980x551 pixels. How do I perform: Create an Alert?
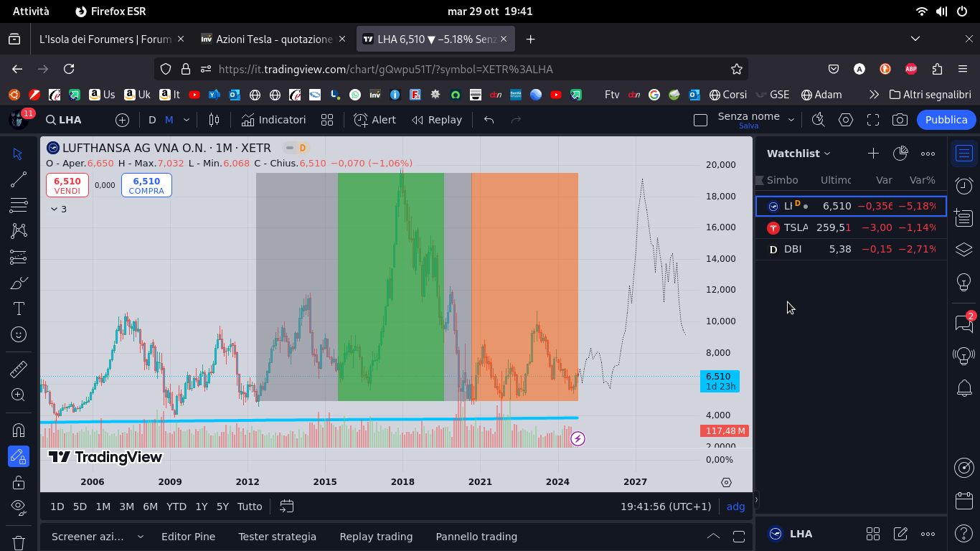coord(374,120)
